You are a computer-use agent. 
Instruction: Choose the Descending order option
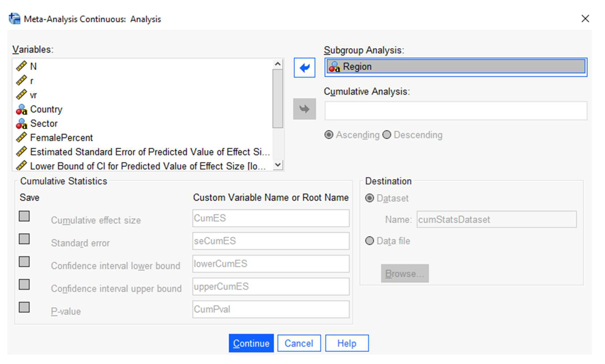(387, 135)
